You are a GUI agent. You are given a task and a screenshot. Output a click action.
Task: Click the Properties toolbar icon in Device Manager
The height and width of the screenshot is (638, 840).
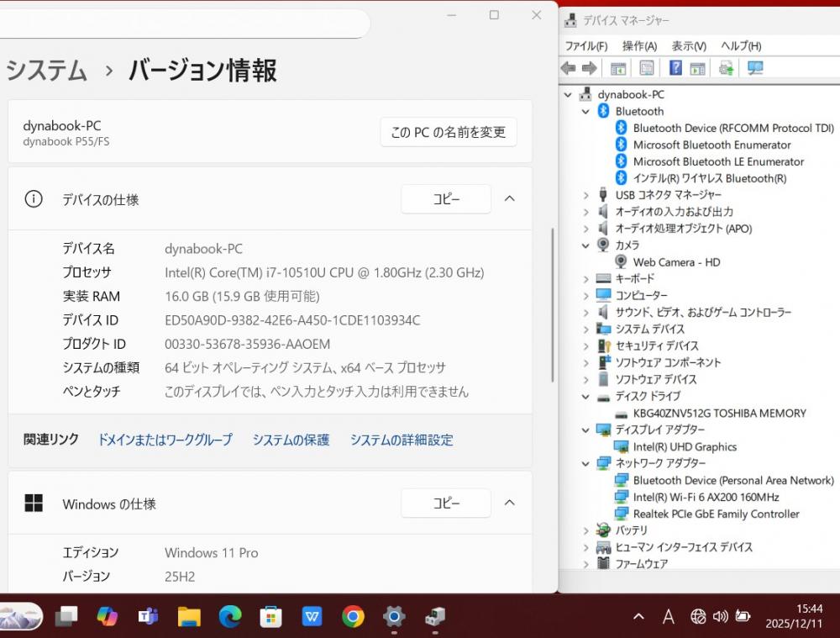pyautogui.click(x=647, y=68)
